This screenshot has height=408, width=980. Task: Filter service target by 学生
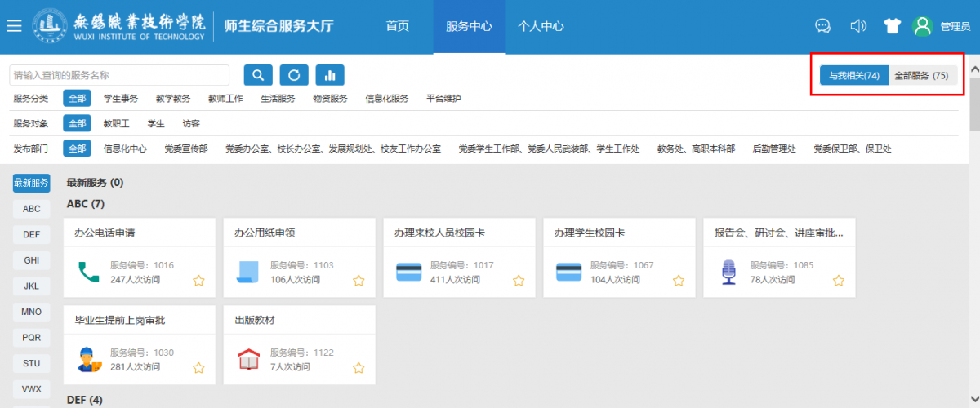pyautogui.click(x=156, y=124)
